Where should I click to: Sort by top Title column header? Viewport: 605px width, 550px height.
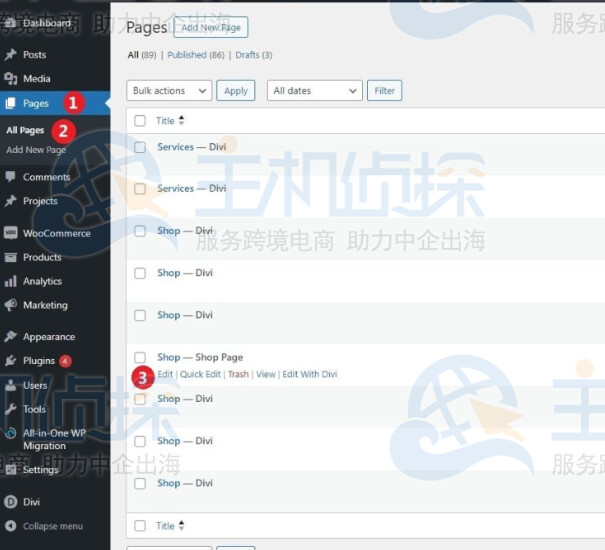coord(165,121)
